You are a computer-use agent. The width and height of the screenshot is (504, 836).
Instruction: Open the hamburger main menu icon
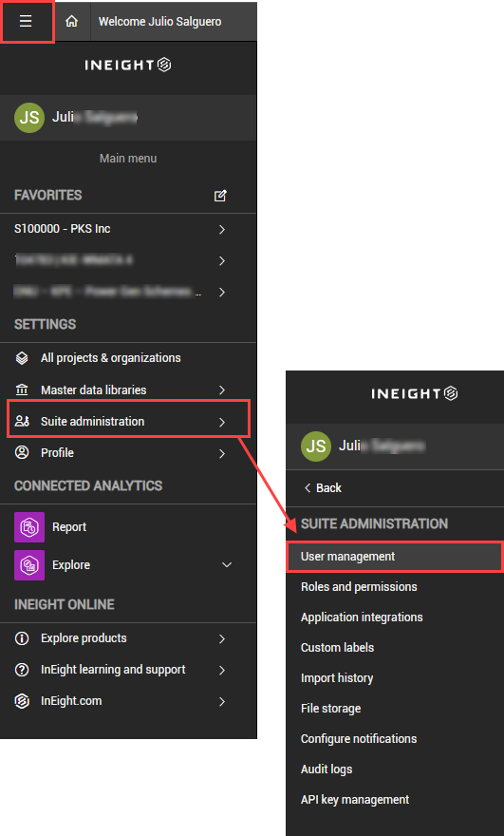tap(26, 21)
